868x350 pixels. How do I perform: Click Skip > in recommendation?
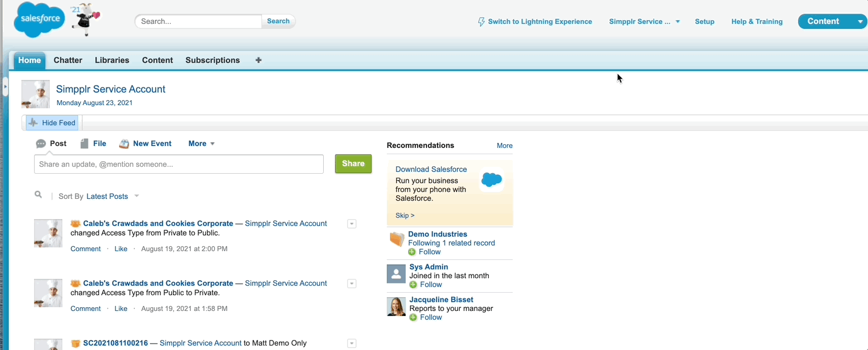[405, 215]
